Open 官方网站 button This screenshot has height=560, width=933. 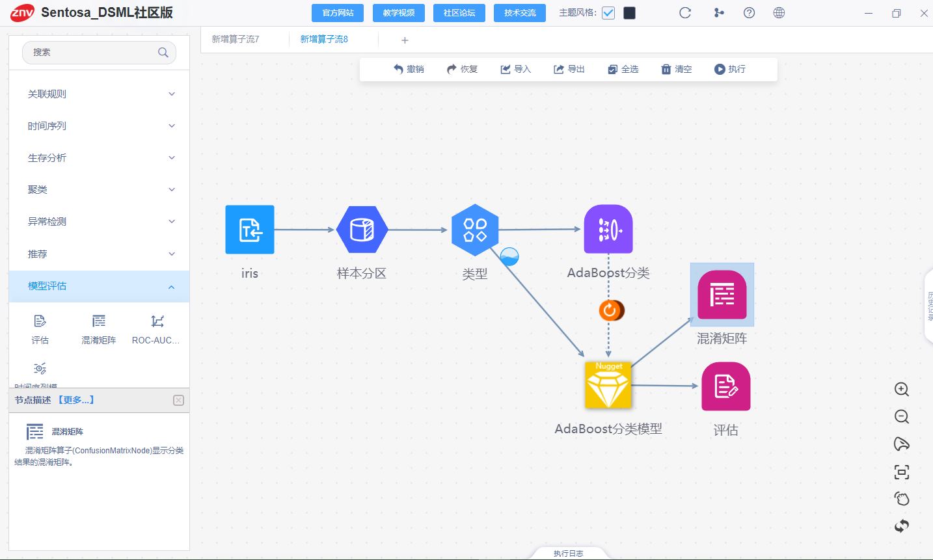pos(338,13)
